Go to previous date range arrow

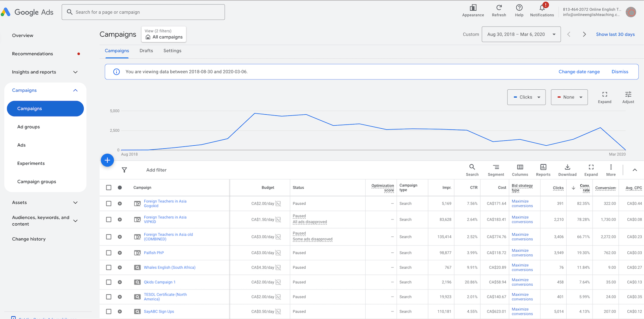click(569, 34)
